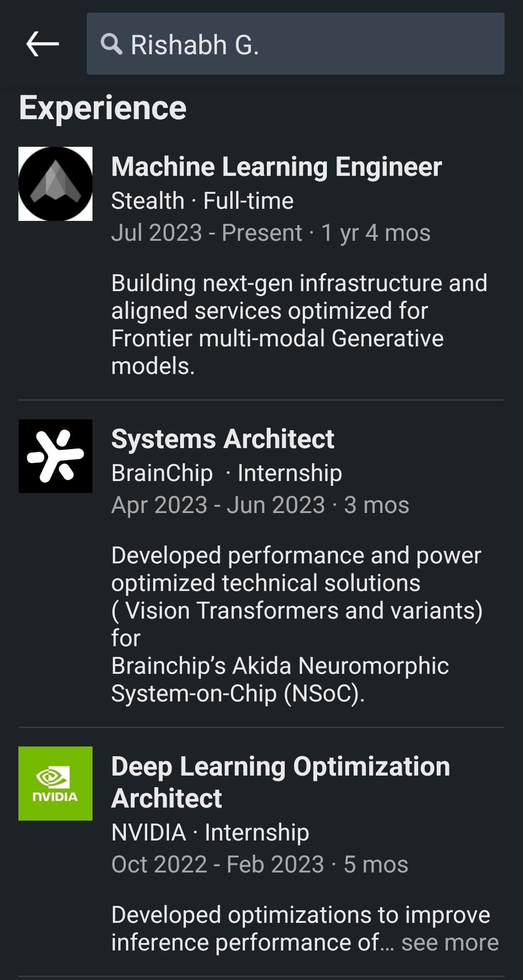Select NVIDIA · Internship company line
This screenshot has height=980, width=523.
pyautogui.click(x=210, y=832)
